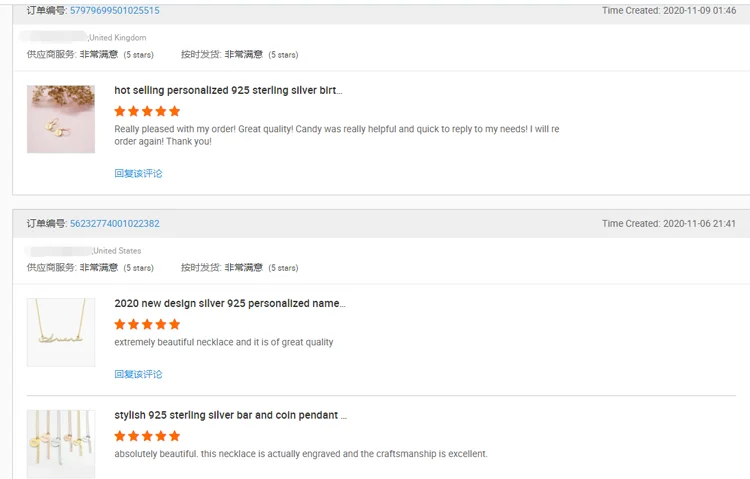This screenshot has width=750, height=479.
Task: Open 'hot selling personalized 925 sterling silver' title
Action: point(228,90)
